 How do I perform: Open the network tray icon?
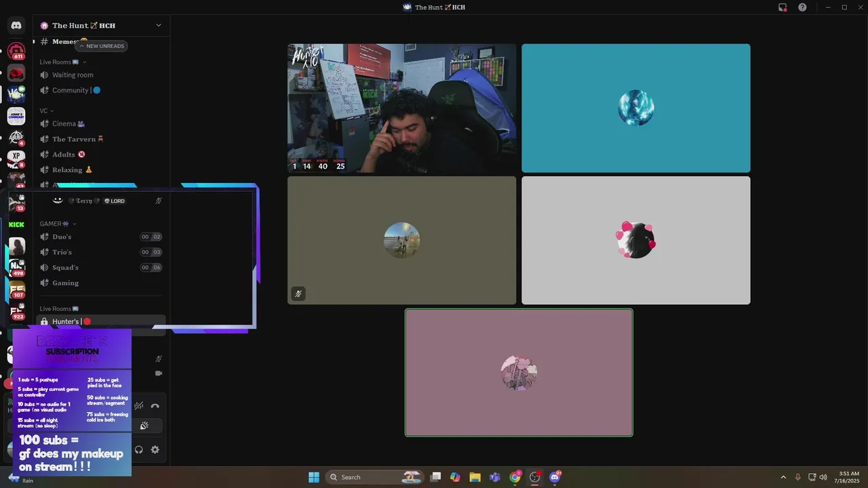pyautogui.click(x=812, y=477)
